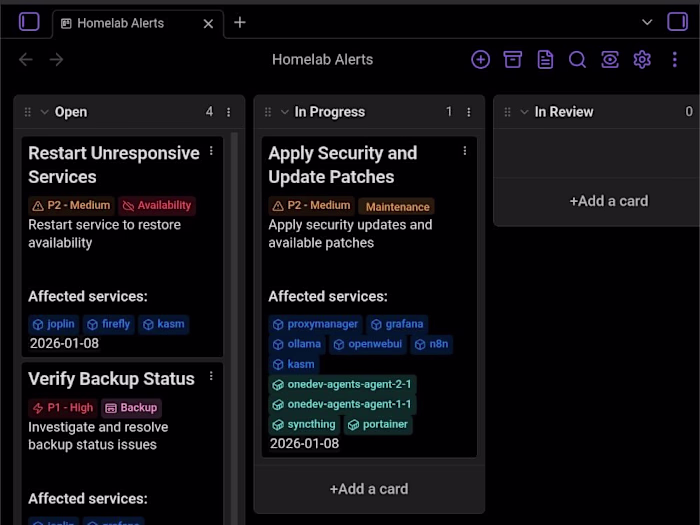The height and width of the screenshot is (525, 700).
Task: Open board as markdown document icon
Action: 545,59
